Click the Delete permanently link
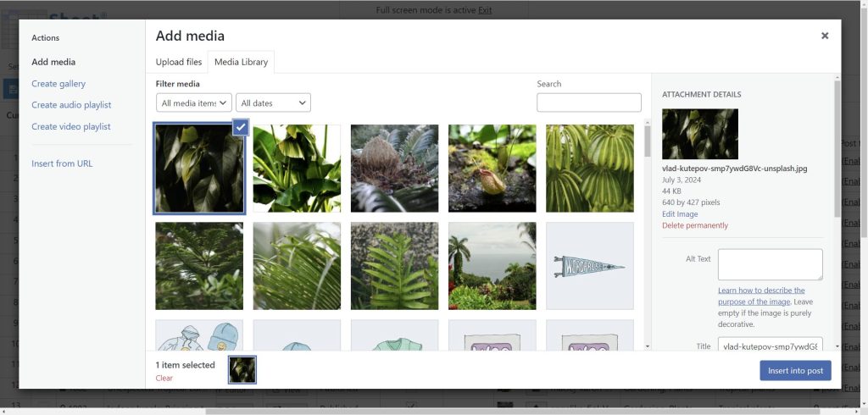This screenshot has height=415, width=868. coord(694,225)
